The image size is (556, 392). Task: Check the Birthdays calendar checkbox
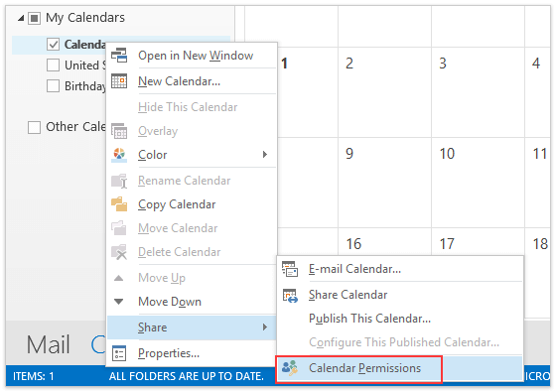[x=53, y=85]
